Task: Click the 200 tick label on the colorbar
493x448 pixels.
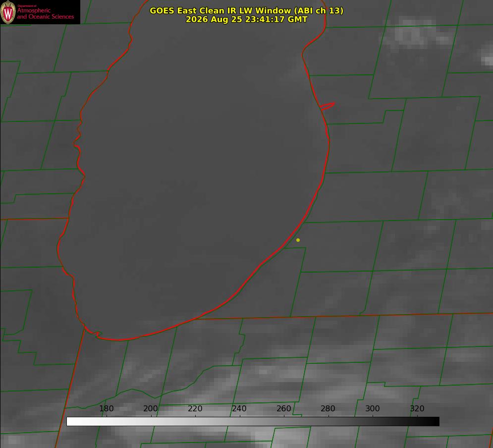Action: [151, 408]
